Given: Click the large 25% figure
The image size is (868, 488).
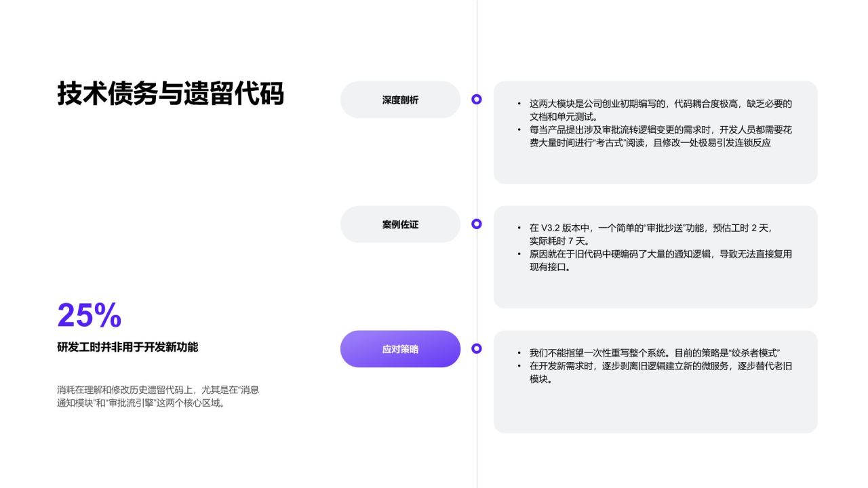Looking at the screenshot, I should (x=90, y=315).
